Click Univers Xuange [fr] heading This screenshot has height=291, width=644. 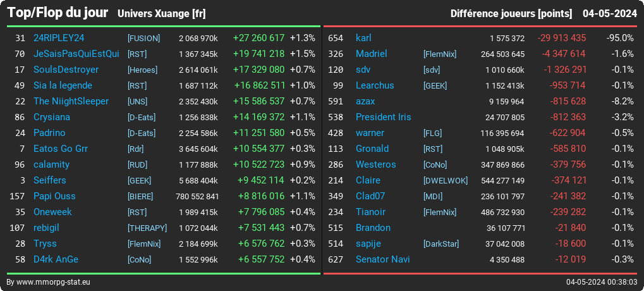click(x=161, y=14)
